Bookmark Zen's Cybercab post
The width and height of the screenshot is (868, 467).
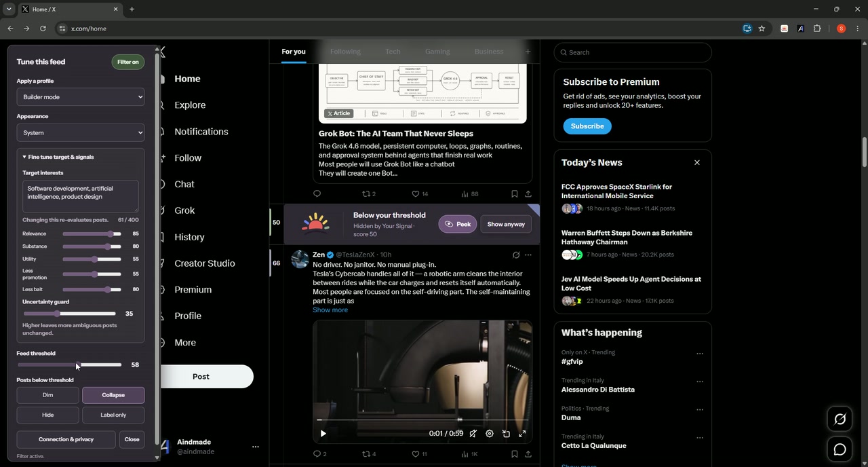tap(514, 454)
